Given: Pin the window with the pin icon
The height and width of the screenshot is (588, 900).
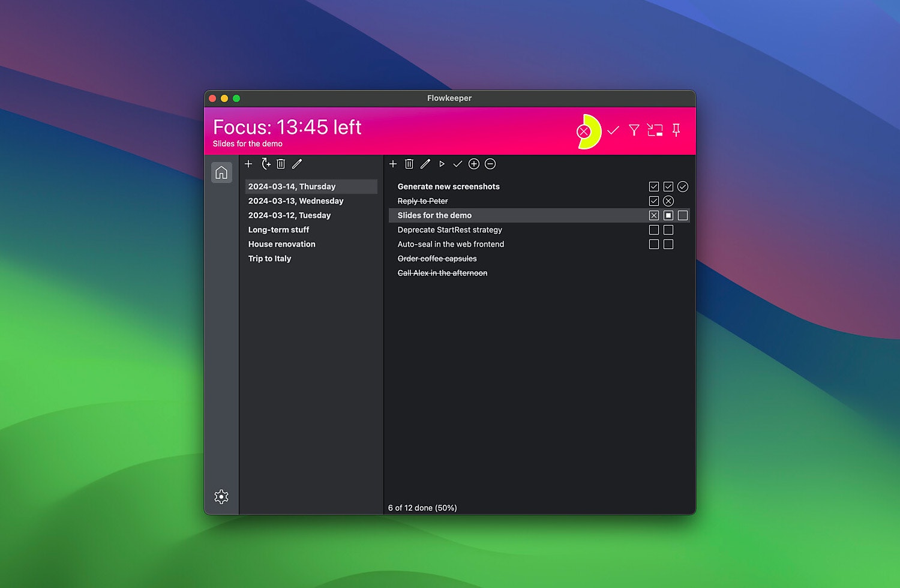Looking at the screenshot, I should (676, 130).
